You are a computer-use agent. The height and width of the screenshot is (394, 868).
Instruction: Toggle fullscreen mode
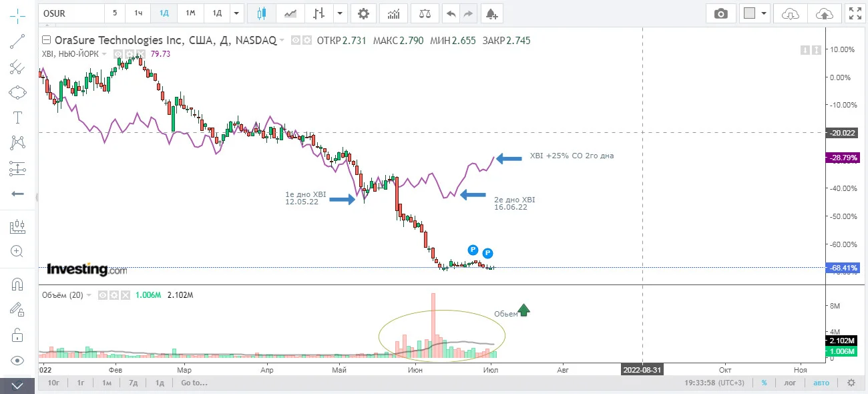[x=854, y=13]
